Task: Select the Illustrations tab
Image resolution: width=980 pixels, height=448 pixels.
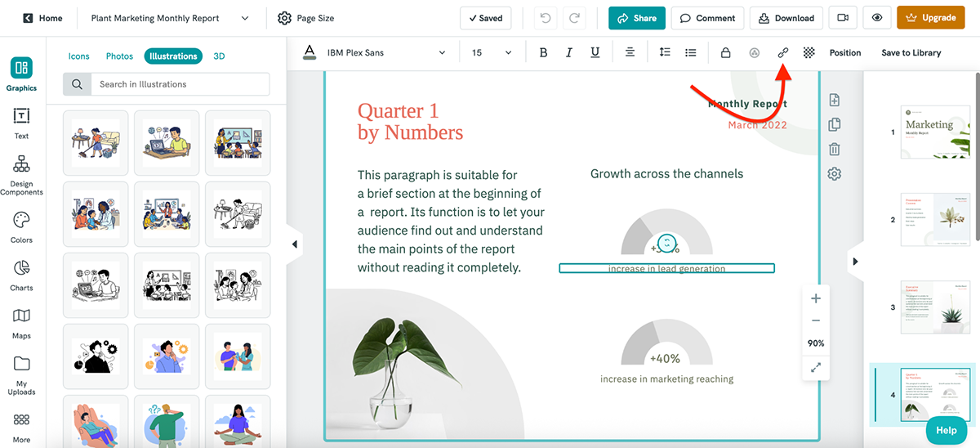Action: [x=173, y=56]
